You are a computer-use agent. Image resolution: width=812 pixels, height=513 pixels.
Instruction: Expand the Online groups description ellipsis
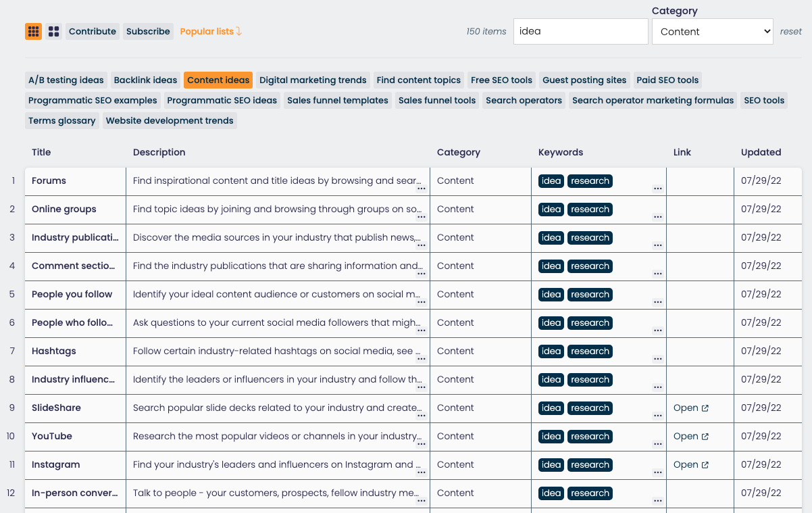point(422,217)
